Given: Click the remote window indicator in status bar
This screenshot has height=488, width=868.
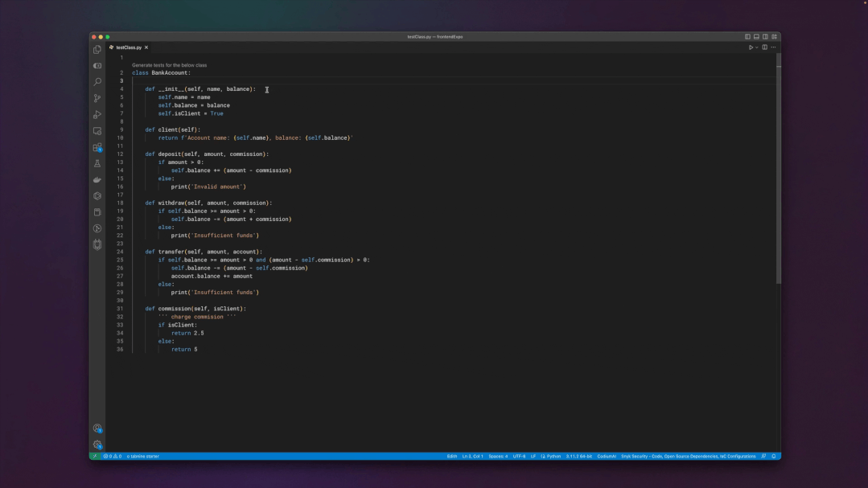Looking at the screenshot, I should click(x=95, y=457).
